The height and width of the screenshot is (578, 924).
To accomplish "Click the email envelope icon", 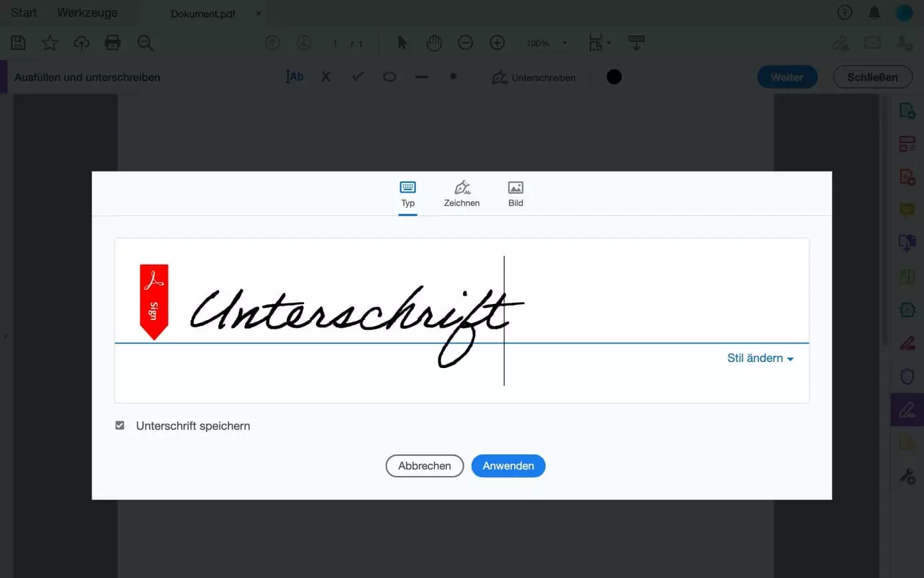I will [873, 43].
